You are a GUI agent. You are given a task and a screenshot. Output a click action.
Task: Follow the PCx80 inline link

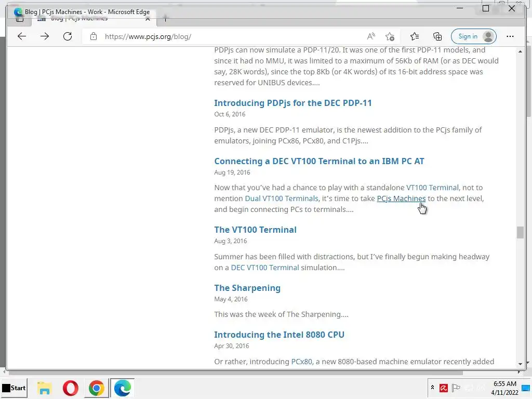tap(301, 362)
